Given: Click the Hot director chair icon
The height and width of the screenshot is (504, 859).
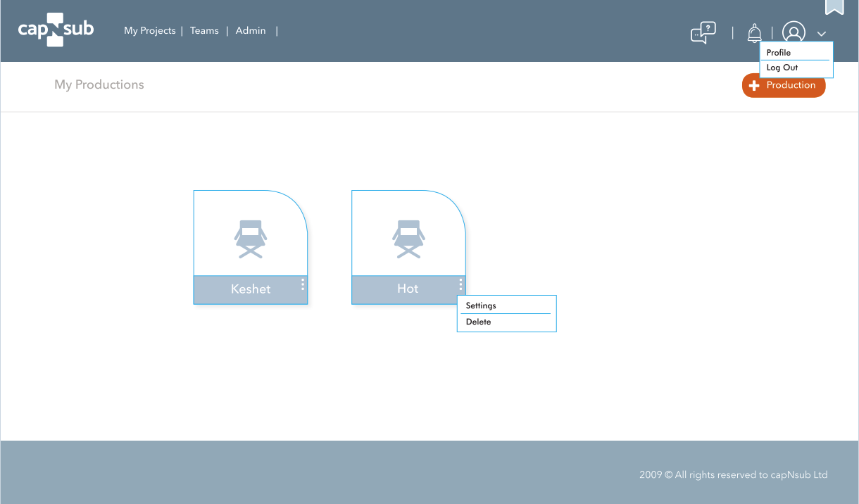Looking at the screenshot, I should tap(408, 239).
